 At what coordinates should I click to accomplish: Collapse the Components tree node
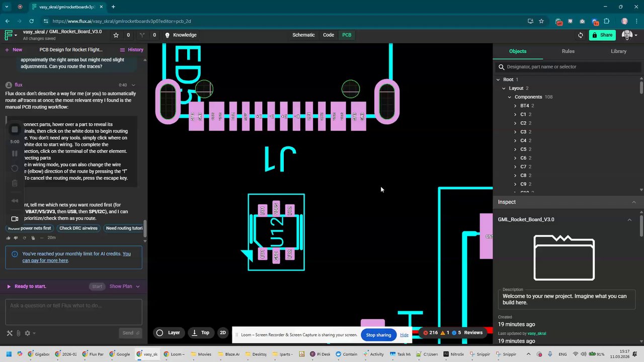(x=509, y=97)
